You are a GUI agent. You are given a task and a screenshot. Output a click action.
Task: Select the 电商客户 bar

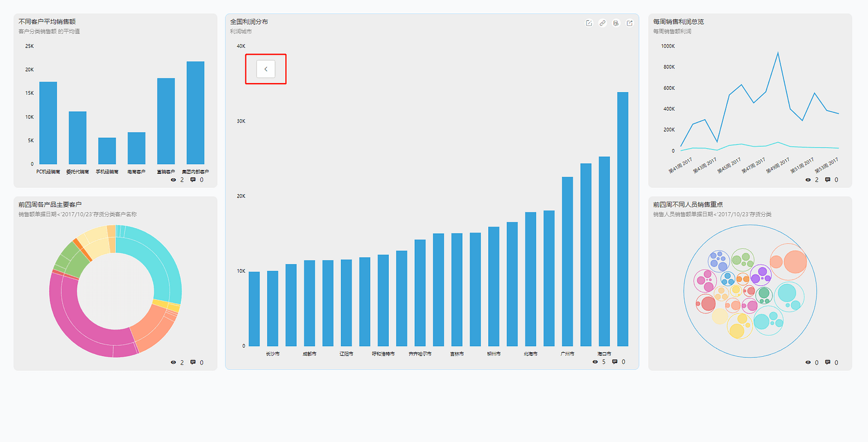point(136,148)
